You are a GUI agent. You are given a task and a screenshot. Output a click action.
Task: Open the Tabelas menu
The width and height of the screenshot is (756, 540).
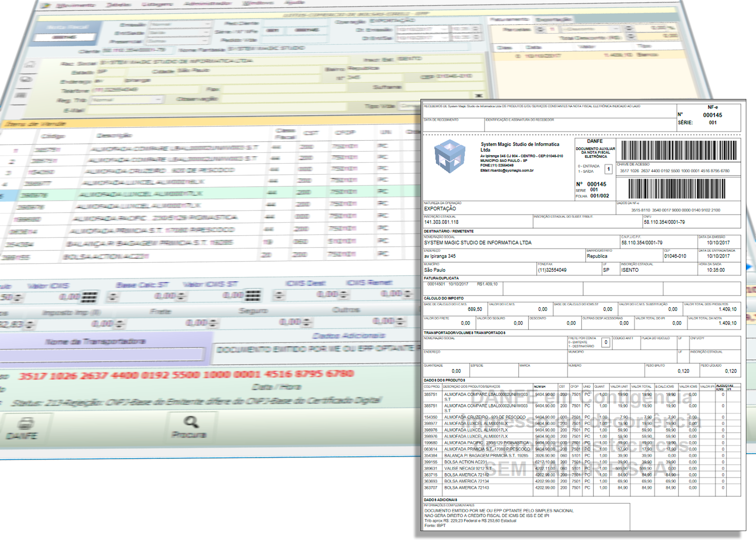coord(118,5)
